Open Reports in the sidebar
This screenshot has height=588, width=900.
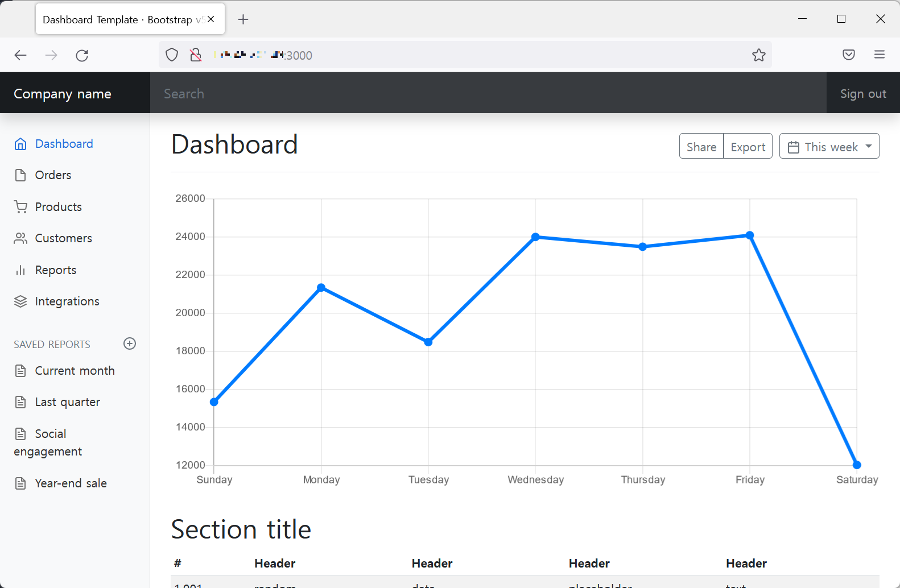[56, 270]
